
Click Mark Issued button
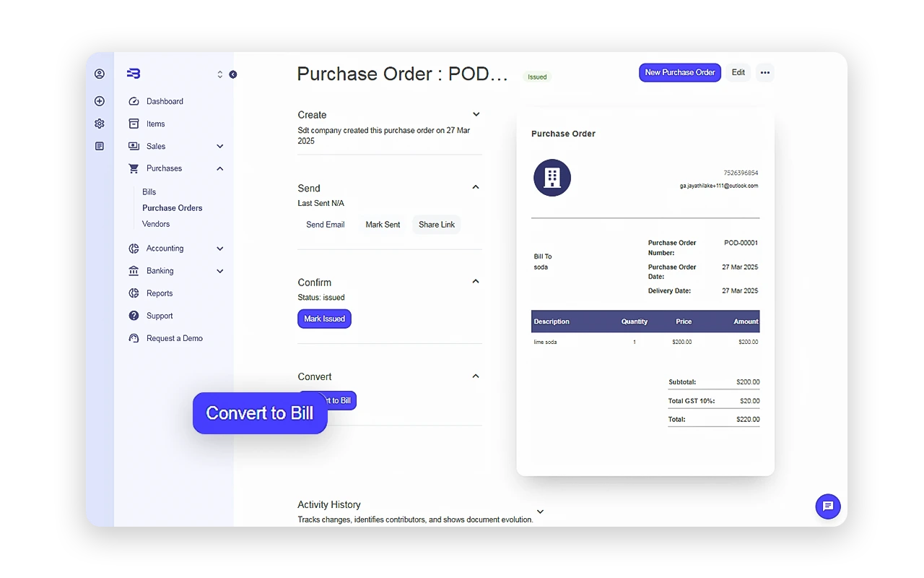pyautogui.click(x=325, y=319)
